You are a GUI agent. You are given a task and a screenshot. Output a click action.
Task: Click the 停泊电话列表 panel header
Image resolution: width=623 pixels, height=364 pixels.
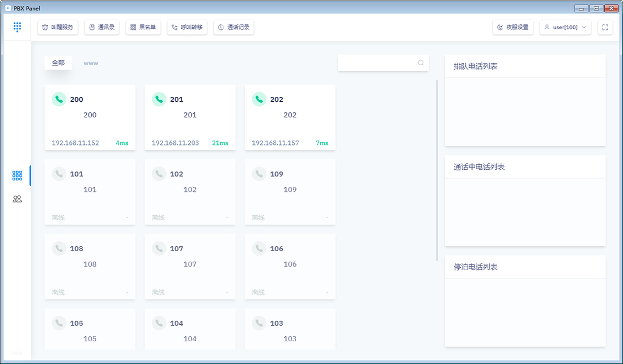pos(525,267)
